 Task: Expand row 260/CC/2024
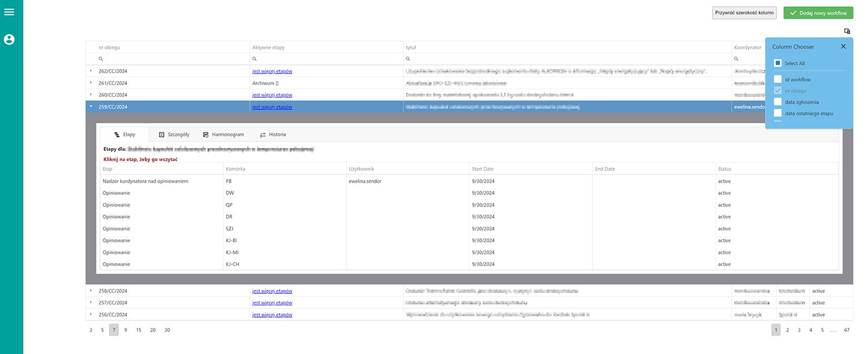[x=90, y=94]
